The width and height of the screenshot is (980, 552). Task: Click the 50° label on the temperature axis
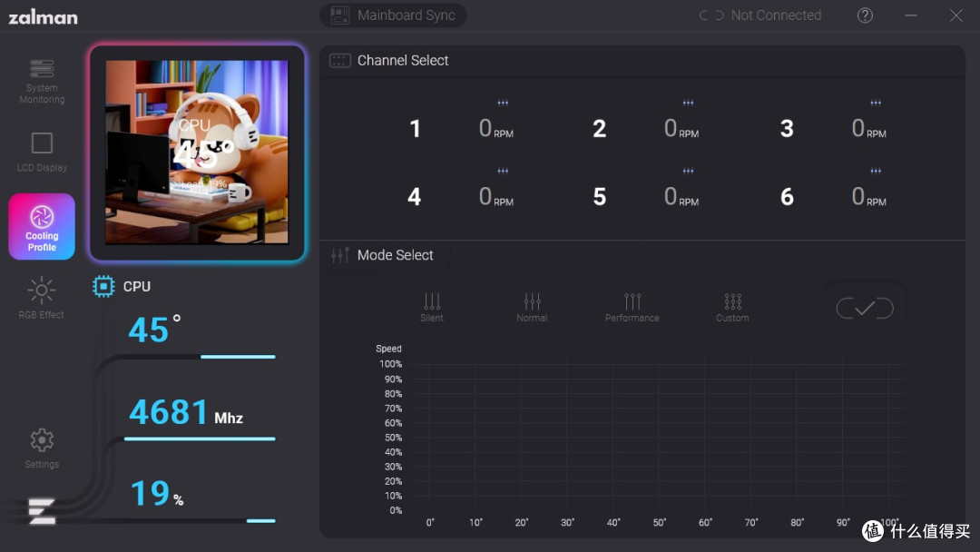pos(660,523)
